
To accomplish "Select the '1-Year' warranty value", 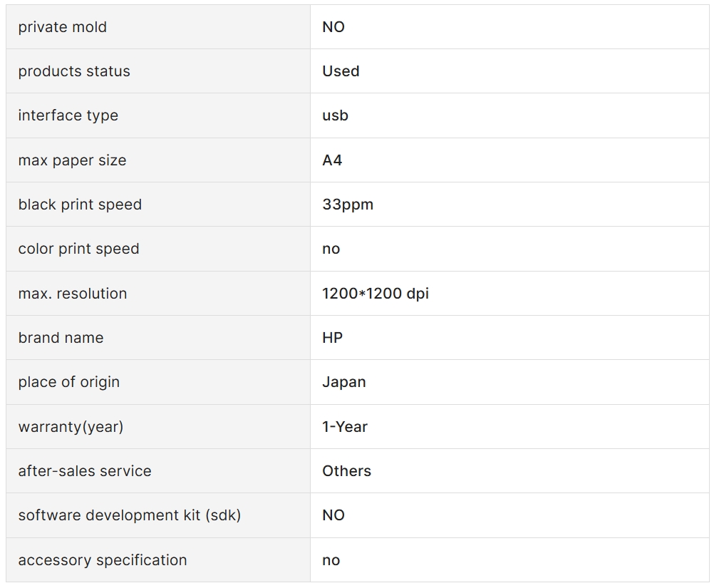I will coord(345,427).
